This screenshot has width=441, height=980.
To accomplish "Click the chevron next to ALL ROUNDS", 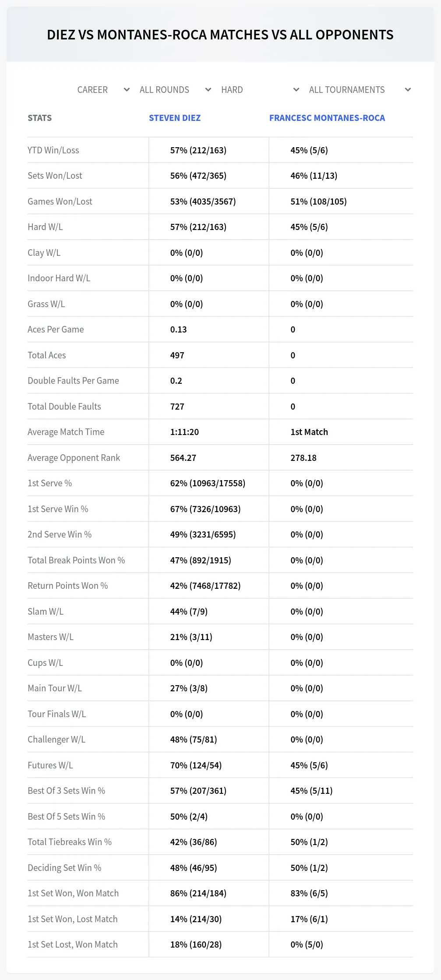I will (x=208, y=90).
